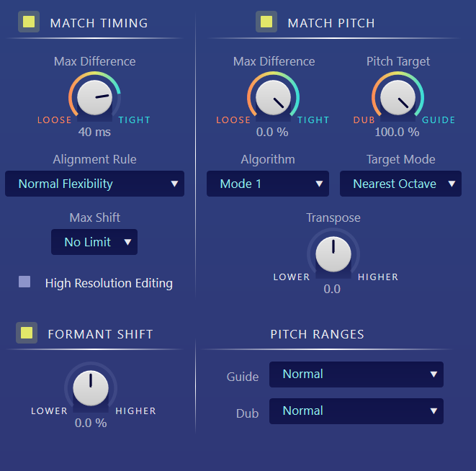Image resolution: width=476 pixels, height=471 pixels.
Task: Expand the Max Shift No Limit dropdown
Action: [x=94, y=242]
